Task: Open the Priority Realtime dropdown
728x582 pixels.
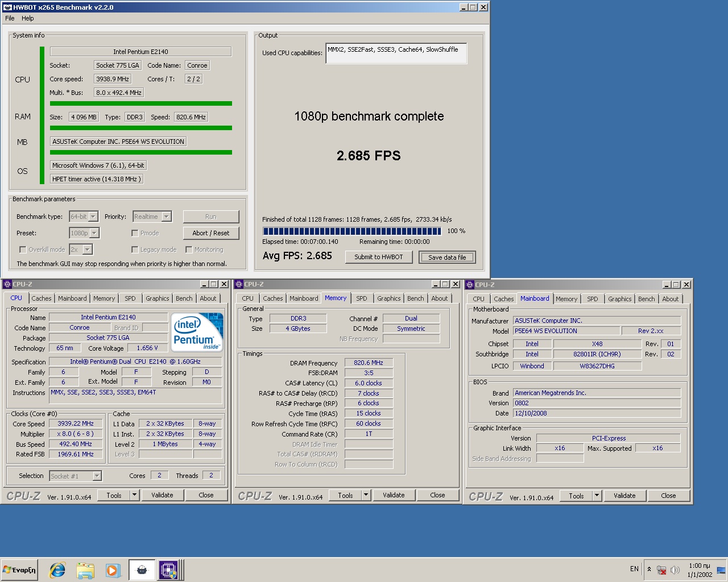Action: (166, 217)
